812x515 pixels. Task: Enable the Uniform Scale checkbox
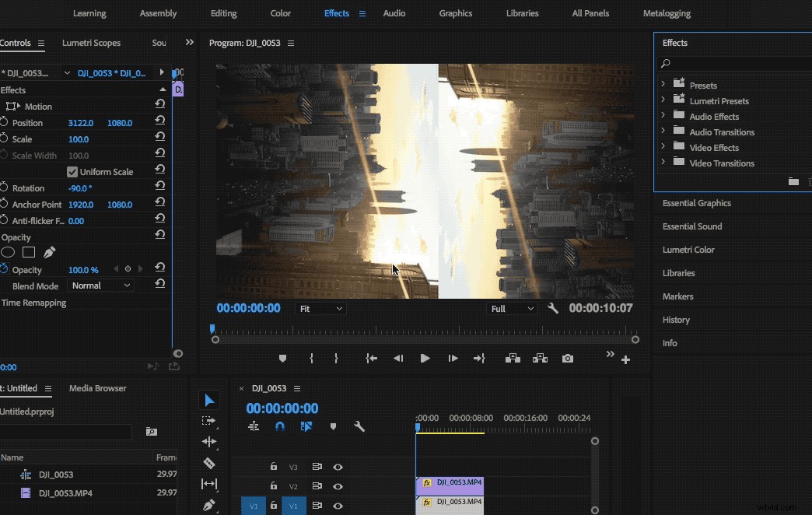click(x=72, y=171)
